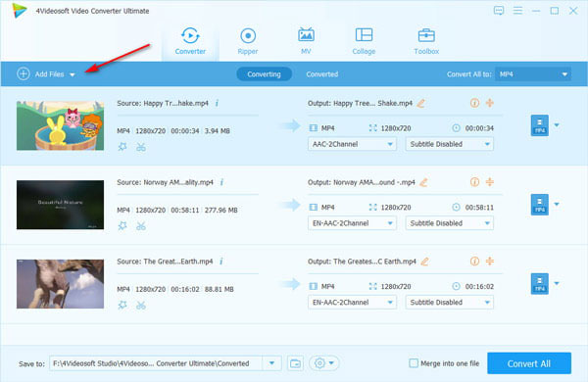Expand the Convert All to MP4 dropdown
Image resolution: width=588 pixels, height=382 pixels.
(x=533, y=74)
